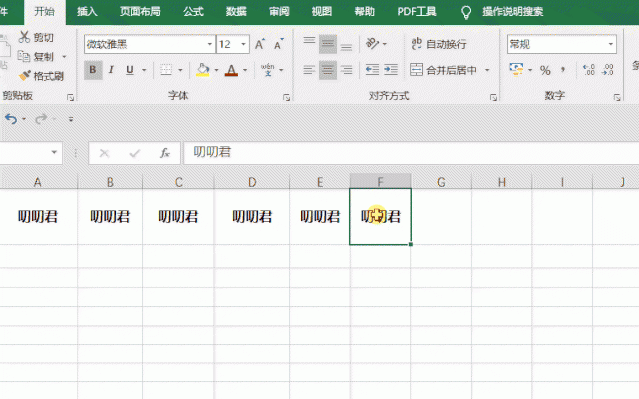Click the formula bar text 叨叨君
Screen dimensions: 639x399
pos(212,152)
